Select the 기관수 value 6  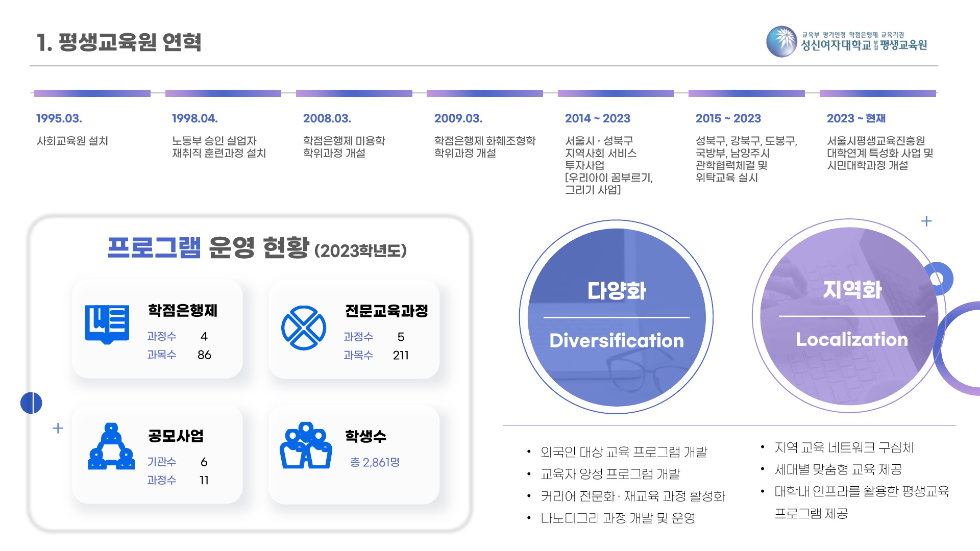click(x=204, y=462)
